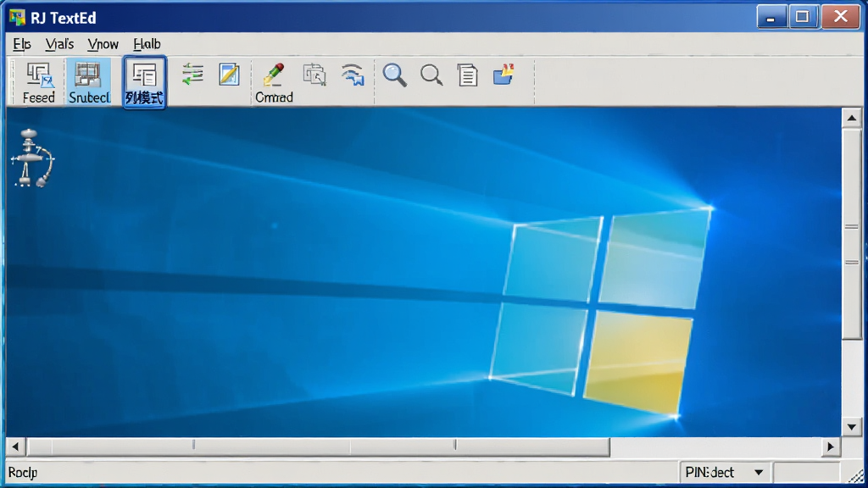Click the horizontal scrollbar thumb
Viewport: 868px width, 488px height.
pyautogui.click(x=319, y=446)
